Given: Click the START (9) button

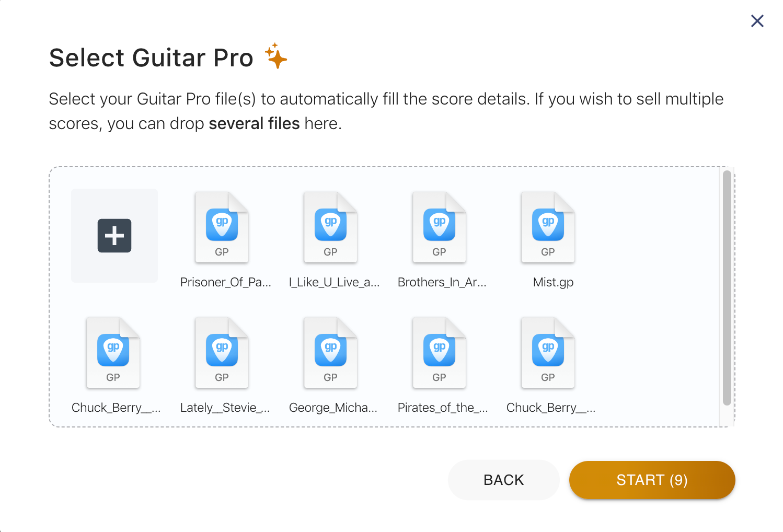Looking at the screenshot, I should (x=652, y=480).
